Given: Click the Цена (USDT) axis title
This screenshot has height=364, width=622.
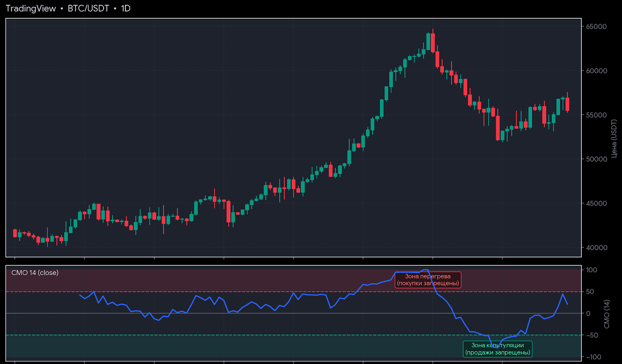Looking at the screenshot, I should pos(614,138).
